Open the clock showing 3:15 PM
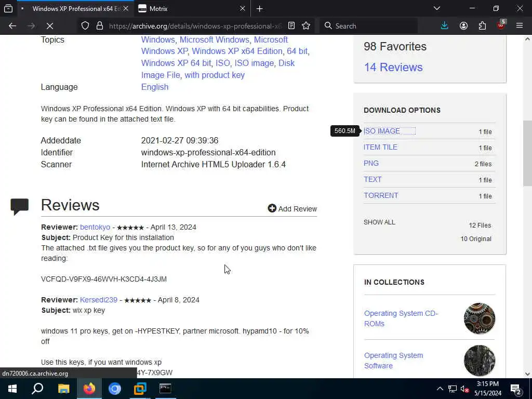 [x=488, y=389]
